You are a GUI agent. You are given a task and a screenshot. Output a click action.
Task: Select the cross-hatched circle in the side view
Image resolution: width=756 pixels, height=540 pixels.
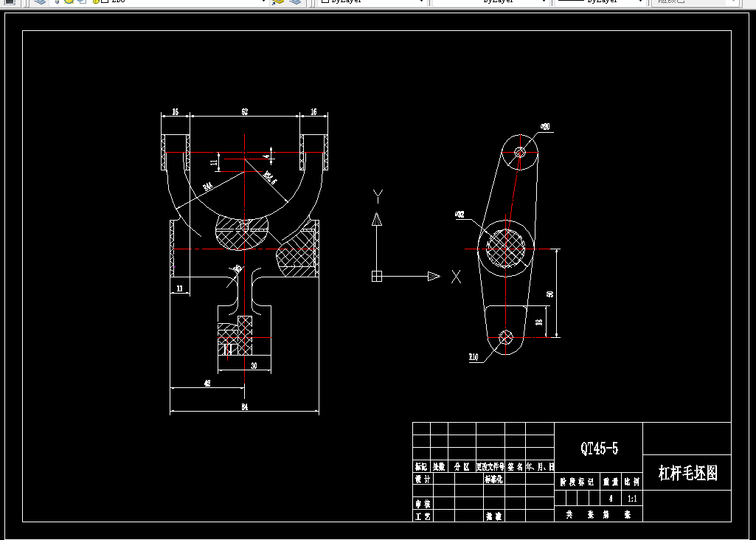[x=505, y=249]
